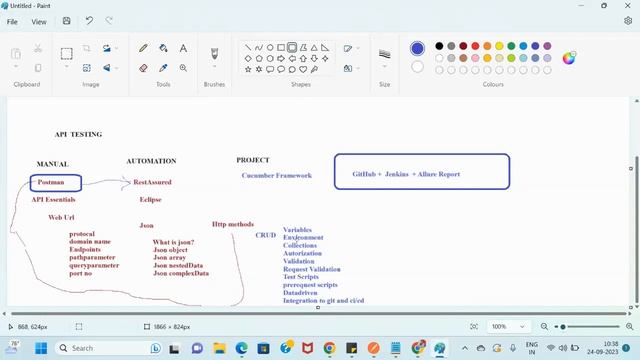The width and height of the screenshot is (640, 360).
Task: Click the bottom canvas resize handle
Action: point(318,307)
